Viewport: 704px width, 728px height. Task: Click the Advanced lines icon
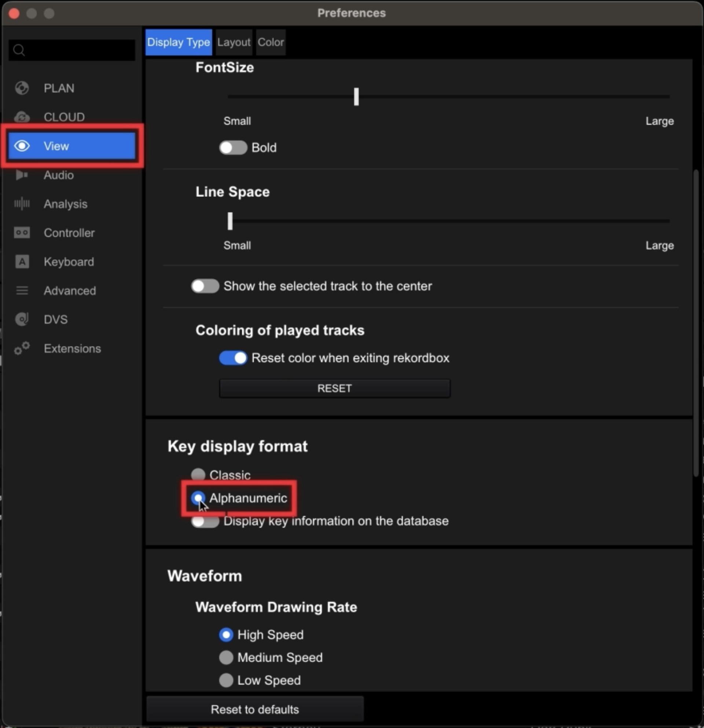tap(22, 290)
